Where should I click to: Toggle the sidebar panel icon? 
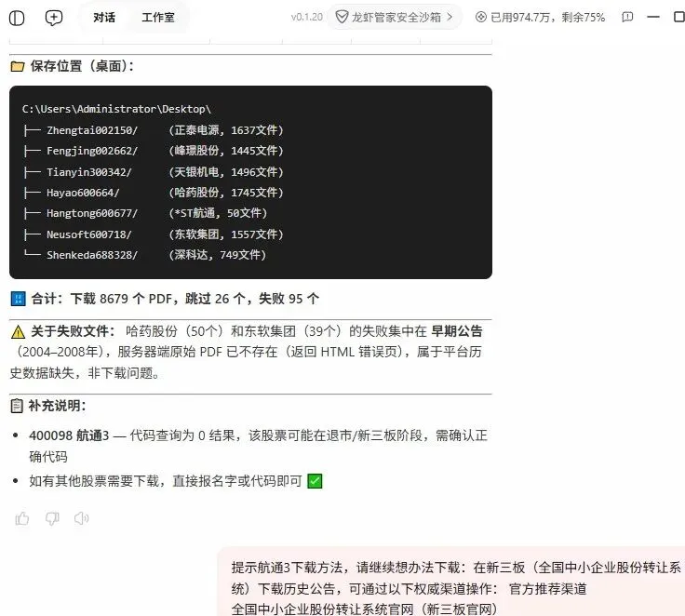17,18
